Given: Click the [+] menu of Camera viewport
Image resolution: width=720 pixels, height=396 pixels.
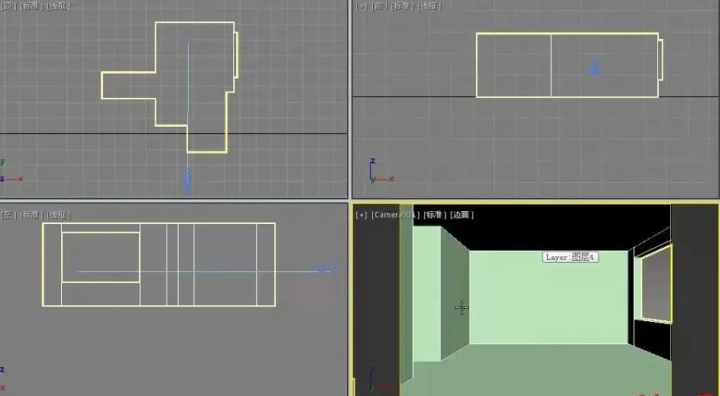Looking at the screenshot, I should 361,215.
